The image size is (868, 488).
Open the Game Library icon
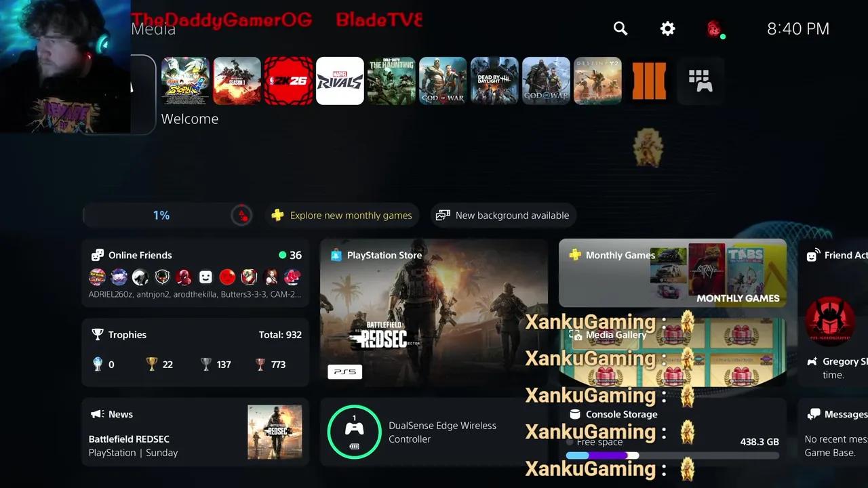click(x=701, y=81)
